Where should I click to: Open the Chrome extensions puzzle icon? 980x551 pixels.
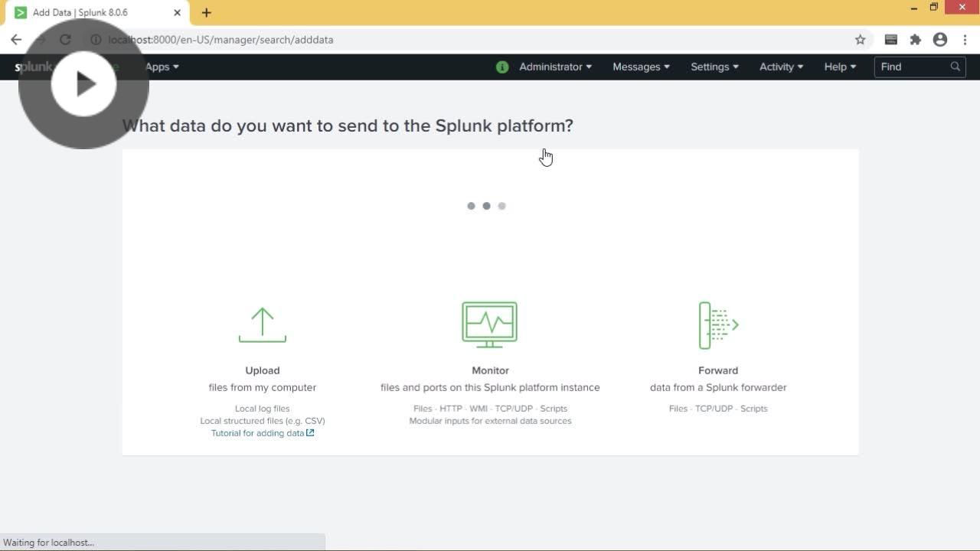(x=915, y=40)
